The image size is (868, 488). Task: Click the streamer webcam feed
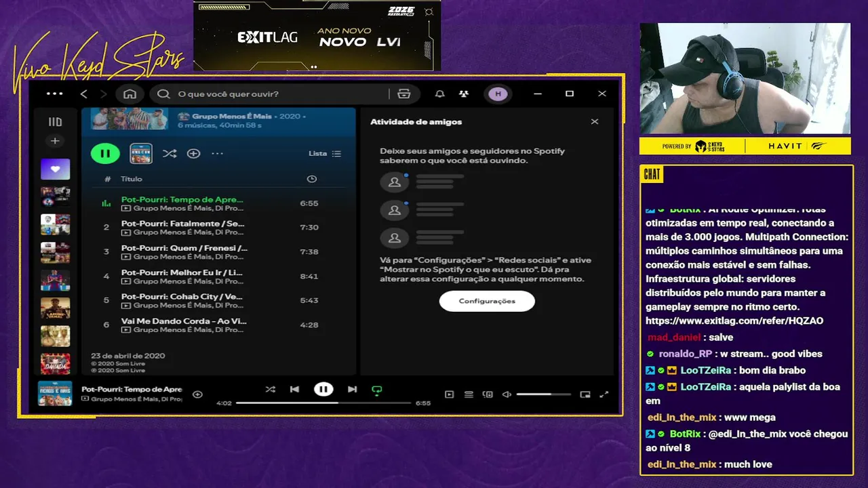coord(745,79)
